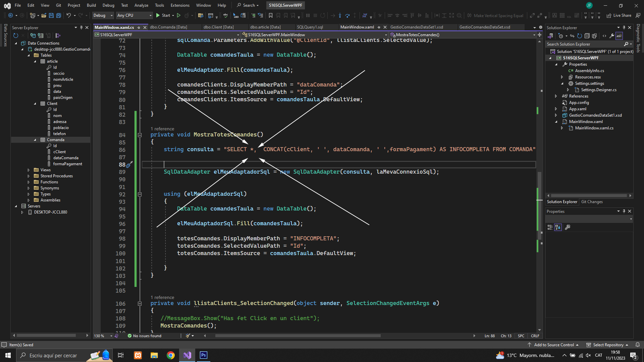Toggle pin on Server Explorer panel
The image size is (644, 362).
tap(81, 27)
